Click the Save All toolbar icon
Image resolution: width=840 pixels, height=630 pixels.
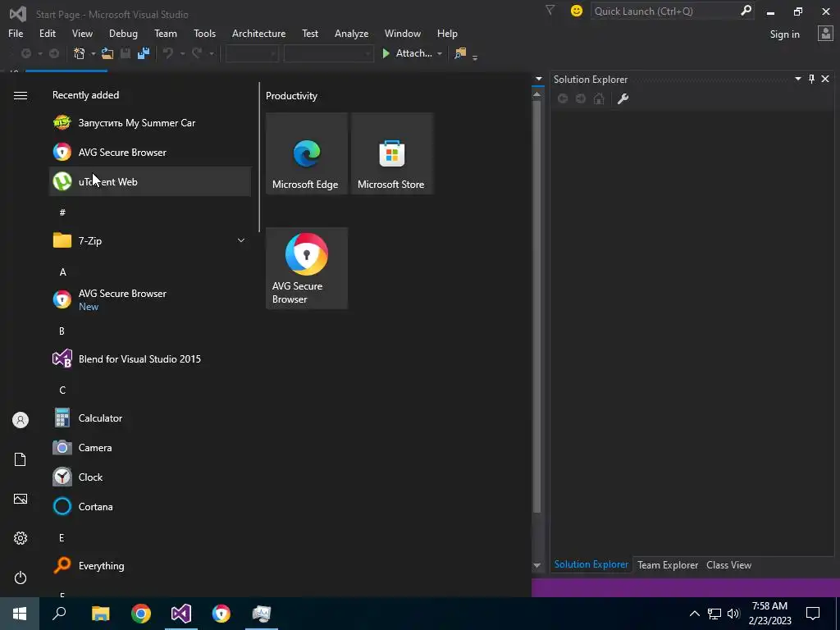point(143,53)
